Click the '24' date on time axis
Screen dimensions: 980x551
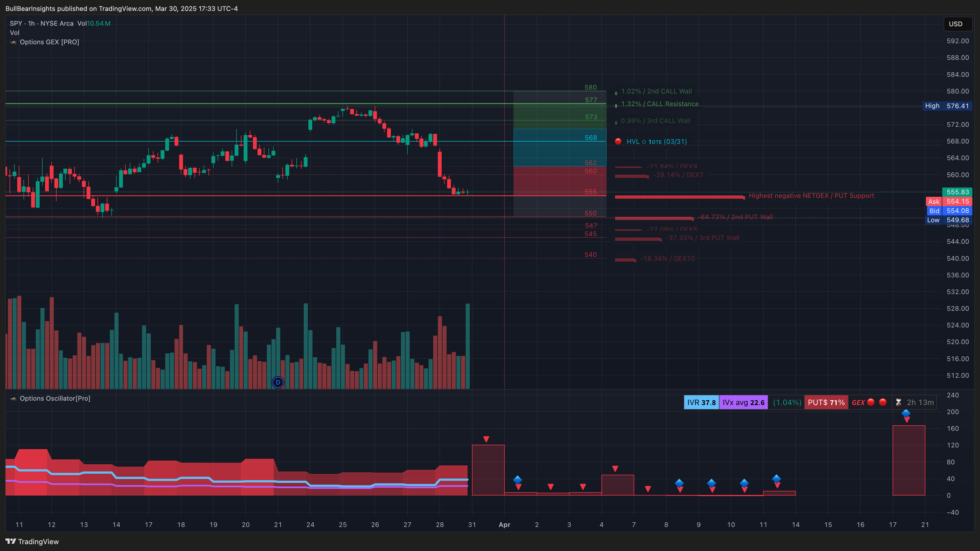point(311,525)
